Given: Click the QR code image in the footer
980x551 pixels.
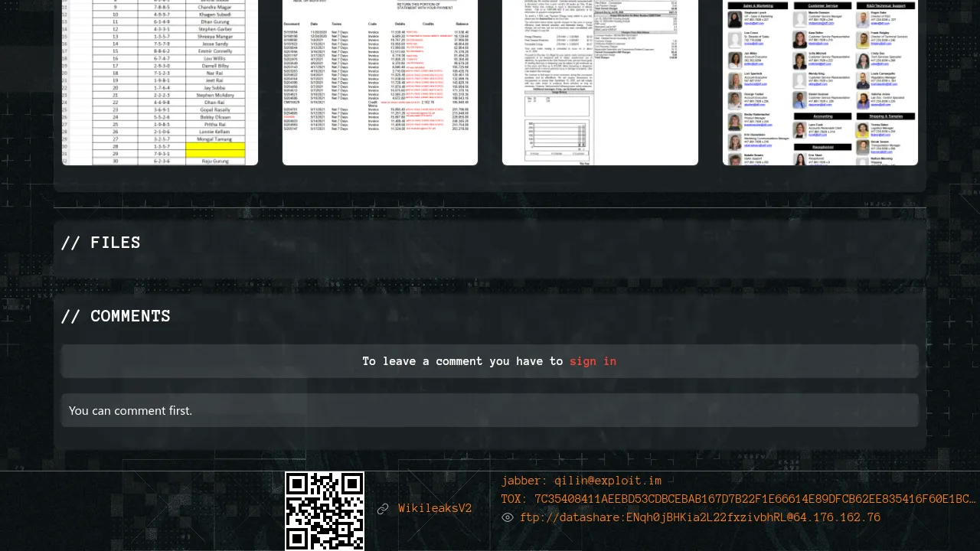Looking at the screenshot, I should 325,510.
